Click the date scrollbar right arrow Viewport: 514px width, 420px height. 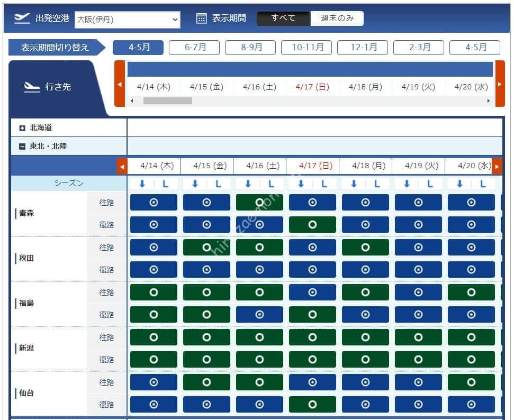[489, 101]
